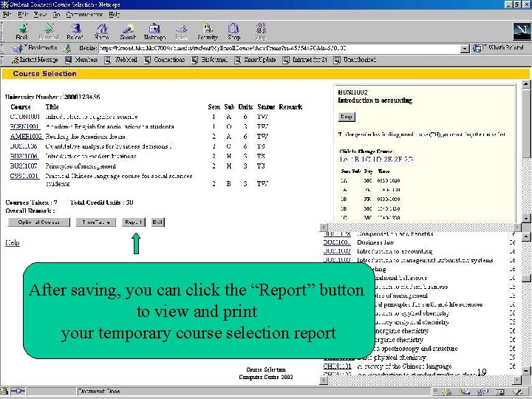Open the Help link below buttons
Image resolution: width=532 pixels, height=399 pixels.
[13, 242]
